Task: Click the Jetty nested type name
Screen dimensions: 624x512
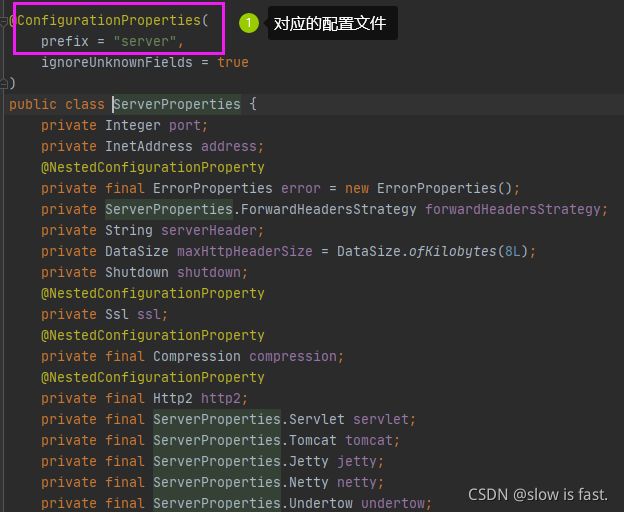Action: [x=309, y=461]
